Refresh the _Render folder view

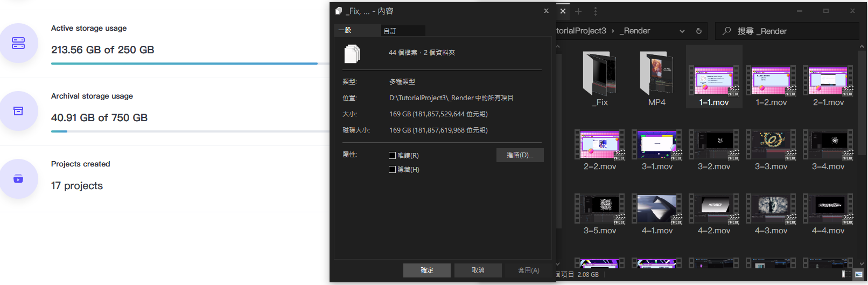pyautogui.click(x=699, y=31)
